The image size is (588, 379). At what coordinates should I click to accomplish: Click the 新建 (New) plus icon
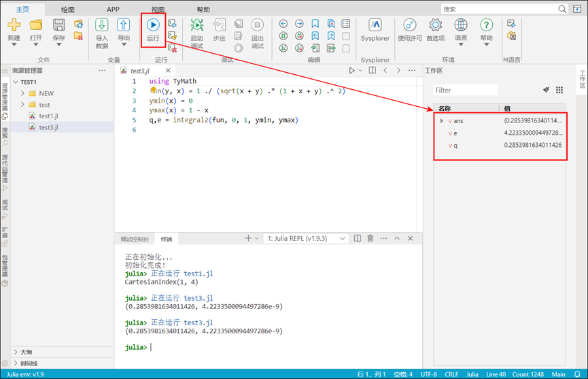[x=14, y=24]
